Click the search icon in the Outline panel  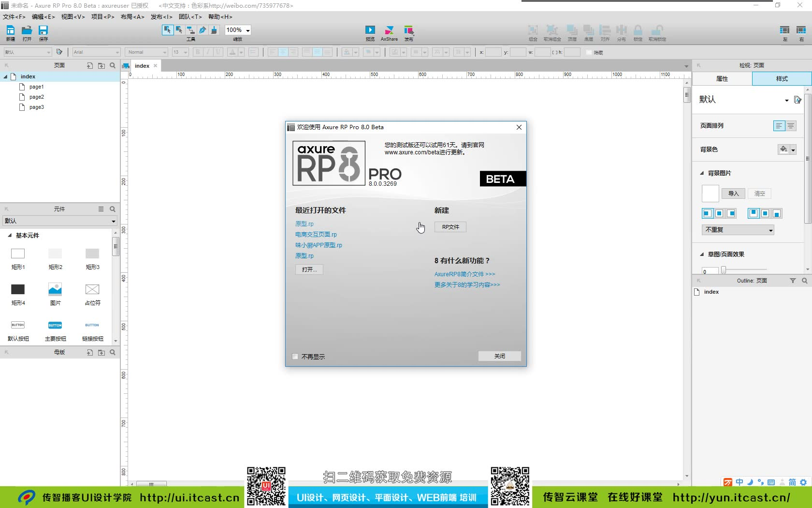805,281
